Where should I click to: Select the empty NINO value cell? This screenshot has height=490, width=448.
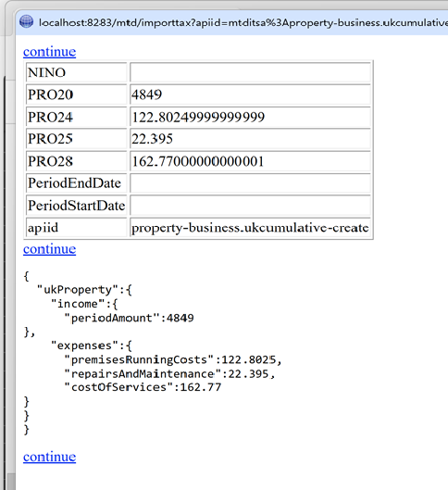[x=250, y=72]
